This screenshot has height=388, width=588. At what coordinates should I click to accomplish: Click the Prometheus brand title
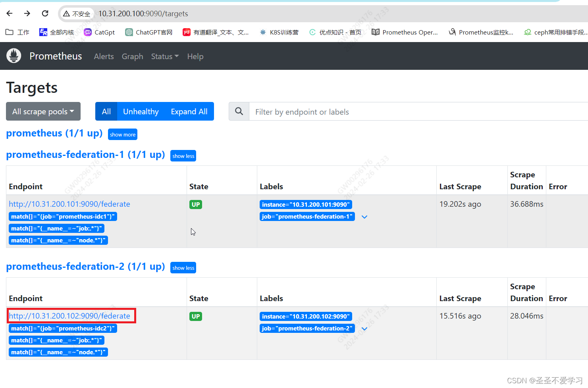[56, 56]
